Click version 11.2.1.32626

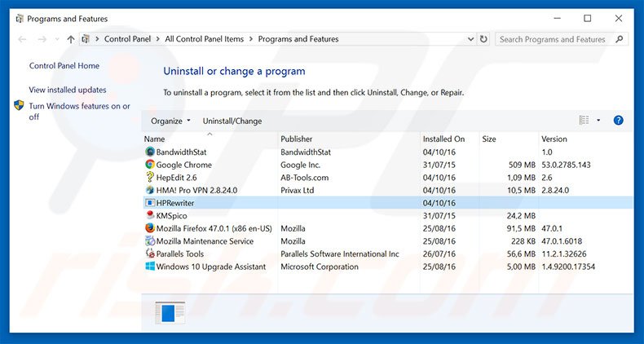tap(564, 254)
